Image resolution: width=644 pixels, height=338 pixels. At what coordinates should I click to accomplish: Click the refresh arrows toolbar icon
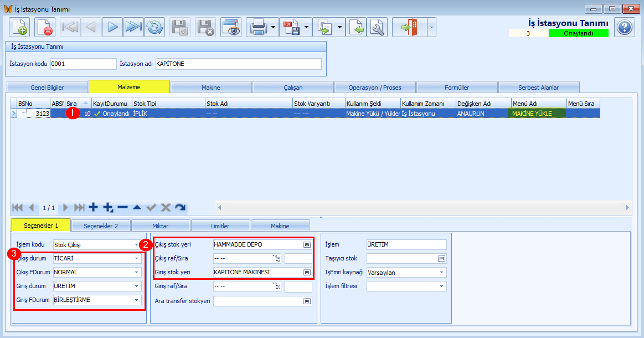(x=154, y=28)
